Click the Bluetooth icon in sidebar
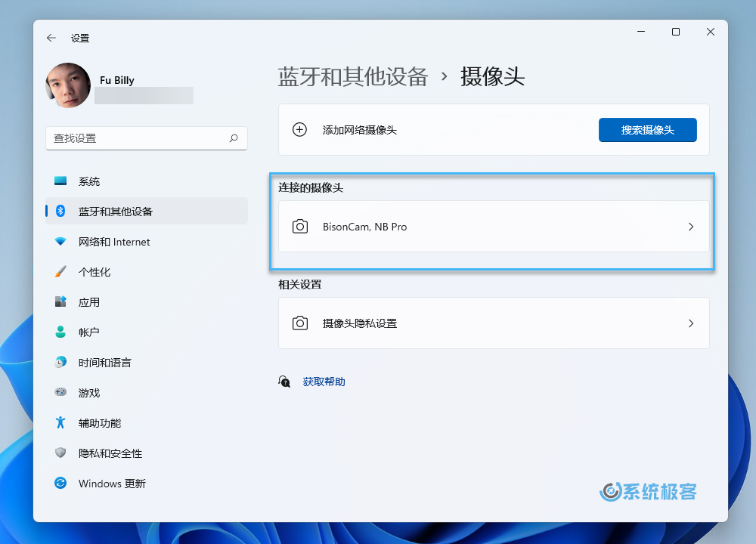 [60, 211]
